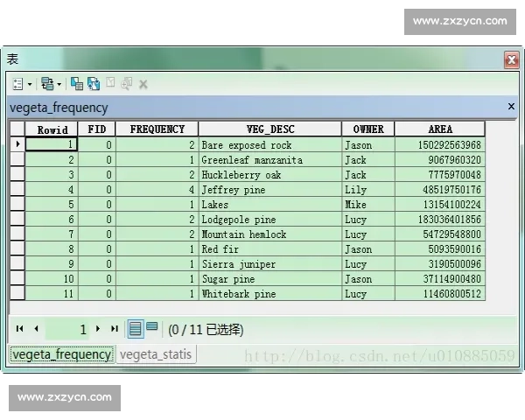Click the Switch Selection icon
This screenshot has height=420, width=525.
point(94,84)
